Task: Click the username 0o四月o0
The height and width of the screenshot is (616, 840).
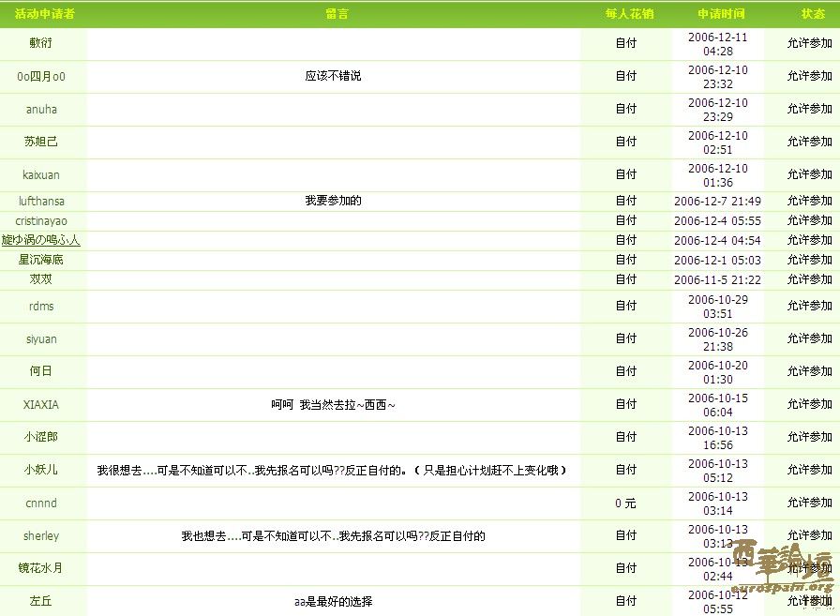Action: click(41, 77)
